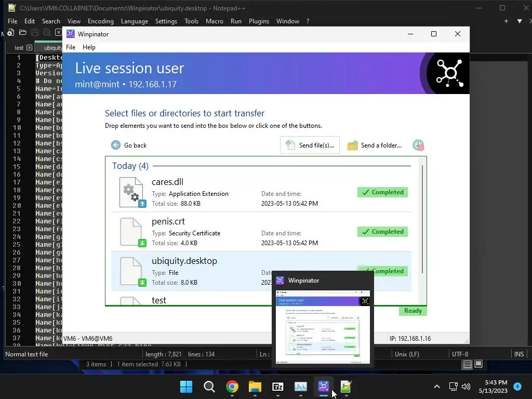
Task: Click UTF-8 encoding in status bar
Action: (460, 354)
